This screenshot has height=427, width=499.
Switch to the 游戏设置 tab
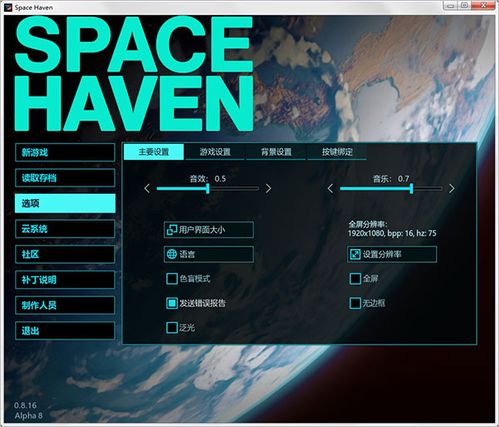(x=215, y=152)
